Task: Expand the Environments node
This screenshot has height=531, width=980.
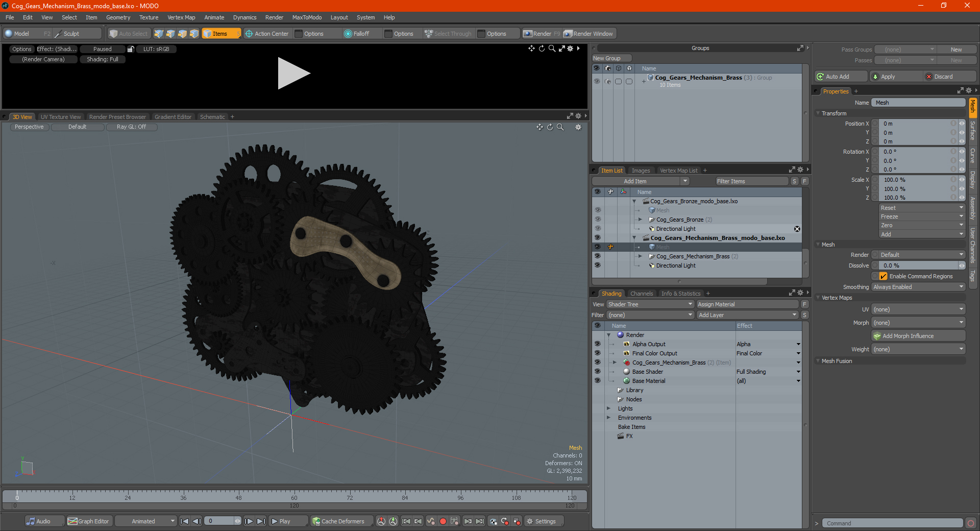Action: [608, 418]
